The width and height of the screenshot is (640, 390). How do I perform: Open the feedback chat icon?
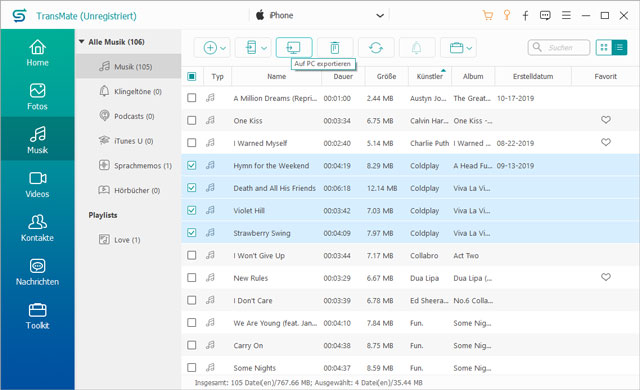pos(545,16)
